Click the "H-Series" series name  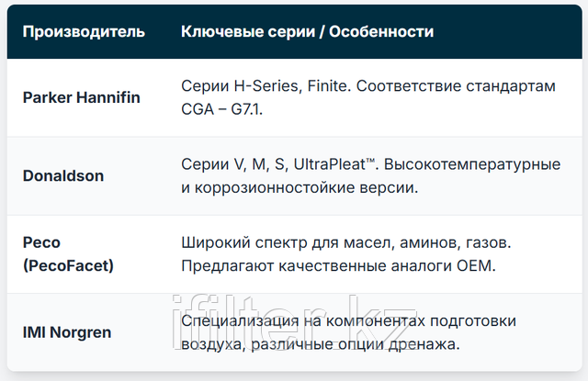coord(264,86)
